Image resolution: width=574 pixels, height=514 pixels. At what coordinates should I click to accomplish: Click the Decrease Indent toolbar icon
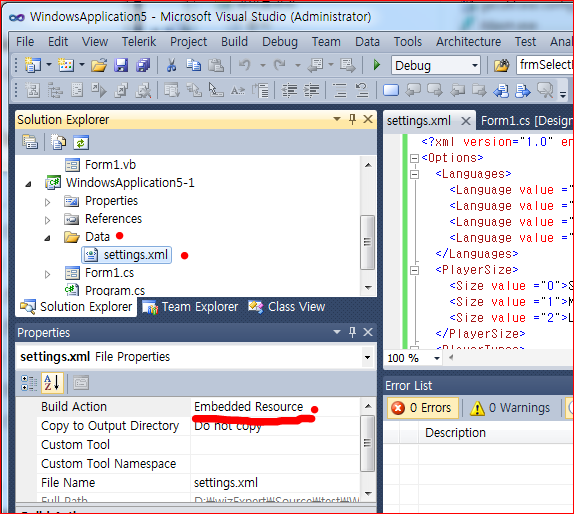pos(289,90)
